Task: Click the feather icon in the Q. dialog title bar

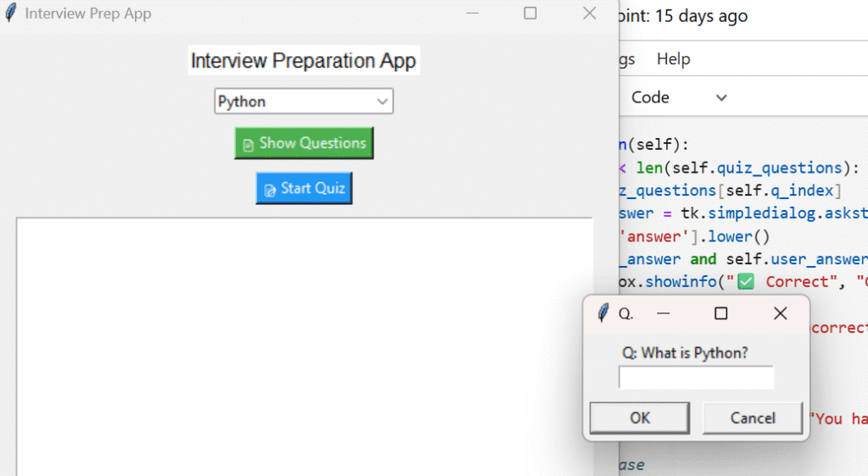Action: pos(604,313)
